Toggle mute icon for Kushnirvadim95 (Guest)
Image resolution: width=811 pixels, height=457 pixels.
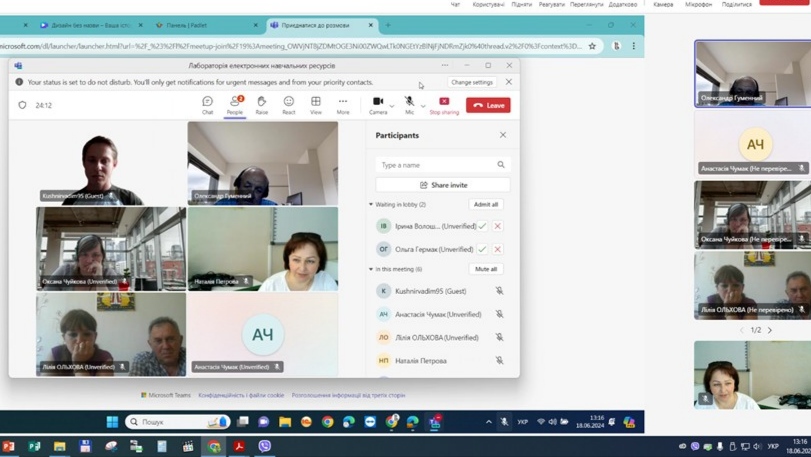click(499, 291)
